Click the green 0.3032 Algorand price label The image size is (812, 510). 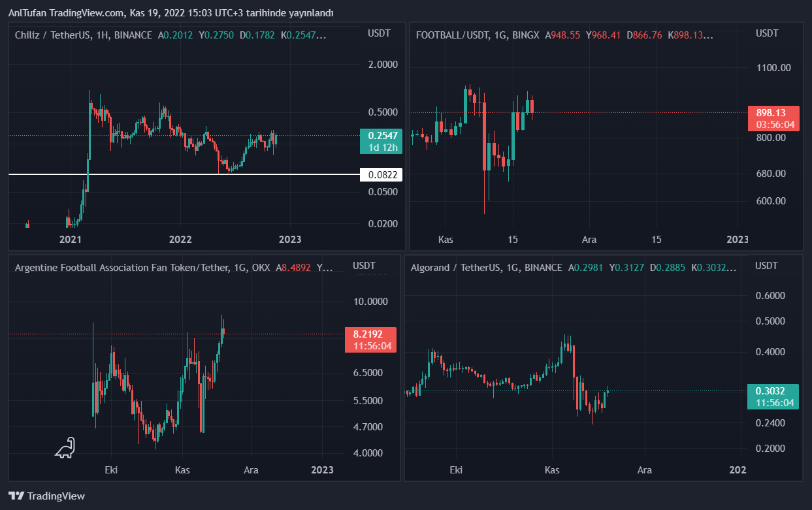773,396
